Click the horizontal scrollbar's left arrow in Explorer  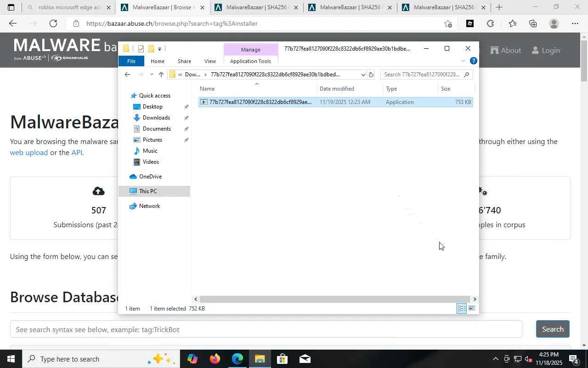pyautogui.click(x=196, y=299)
